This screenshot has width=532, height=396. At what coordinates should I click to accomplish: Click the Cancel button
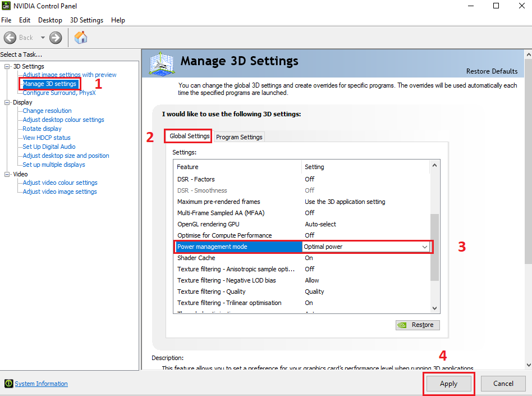click(503, 384)
